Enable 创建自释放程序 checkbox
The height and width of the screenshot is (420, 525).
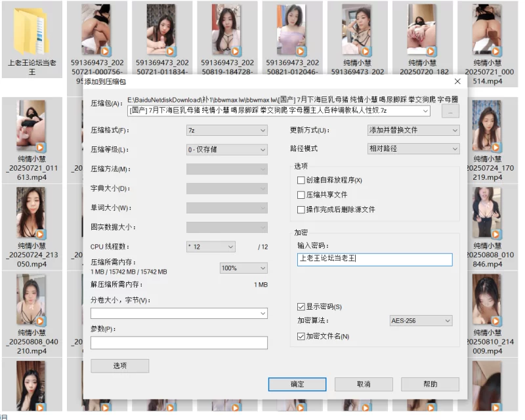pos(301,180)
